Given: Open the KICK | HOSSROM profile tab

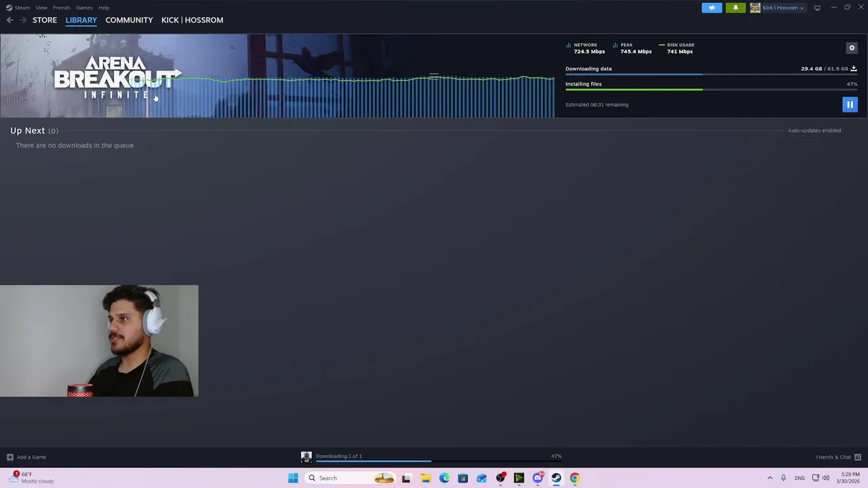Looking at the screenshot, I should pos(192,20).
